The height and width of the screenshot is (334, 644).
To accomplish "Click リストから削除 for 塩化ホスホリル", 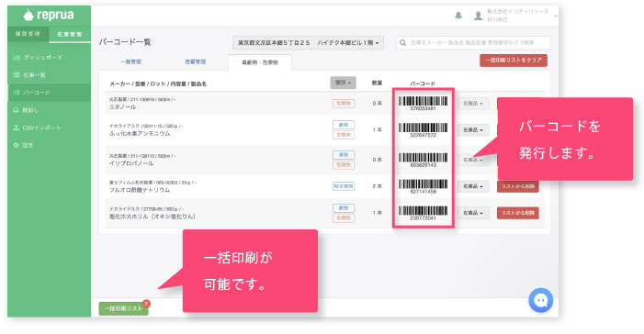I will pyautogui.click(x=518, y=213).
